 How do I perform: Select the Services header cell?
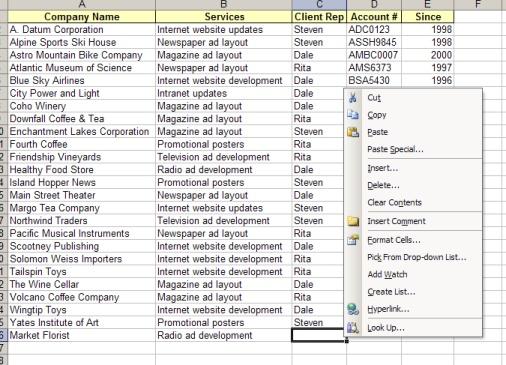pyautogui.click(x=224, y=17)
